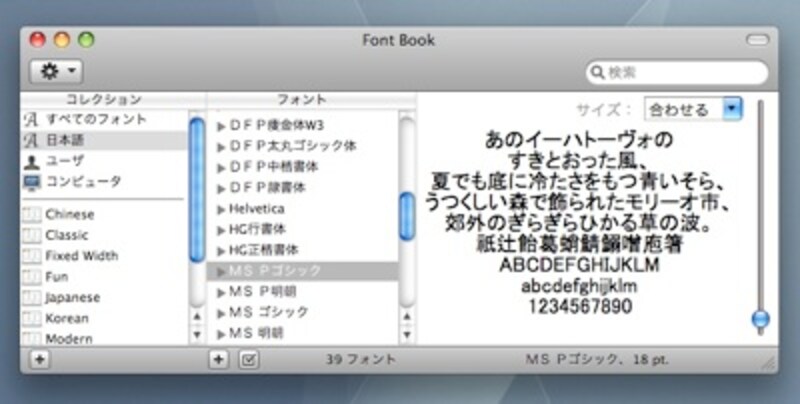The image size is (800, 404).
Task: Expand the selected MS Pゴシック family
Action: click(221, 271)
